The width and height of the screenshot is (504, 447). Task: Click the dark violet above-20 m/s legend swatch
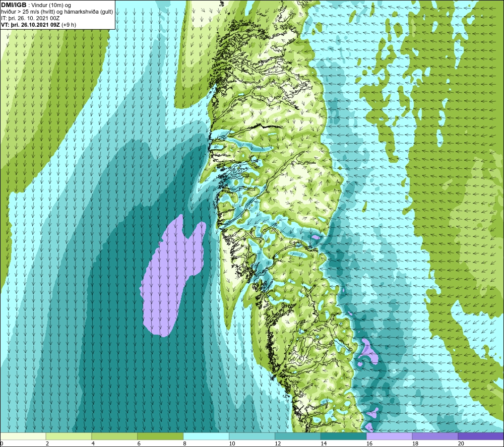(x=481, y=436)
